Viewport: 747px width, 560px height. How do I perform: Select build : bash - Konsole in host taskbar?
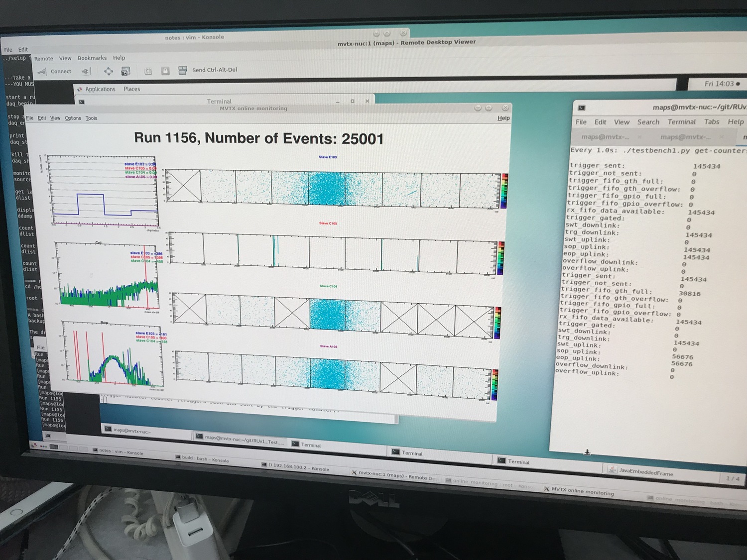202,458
